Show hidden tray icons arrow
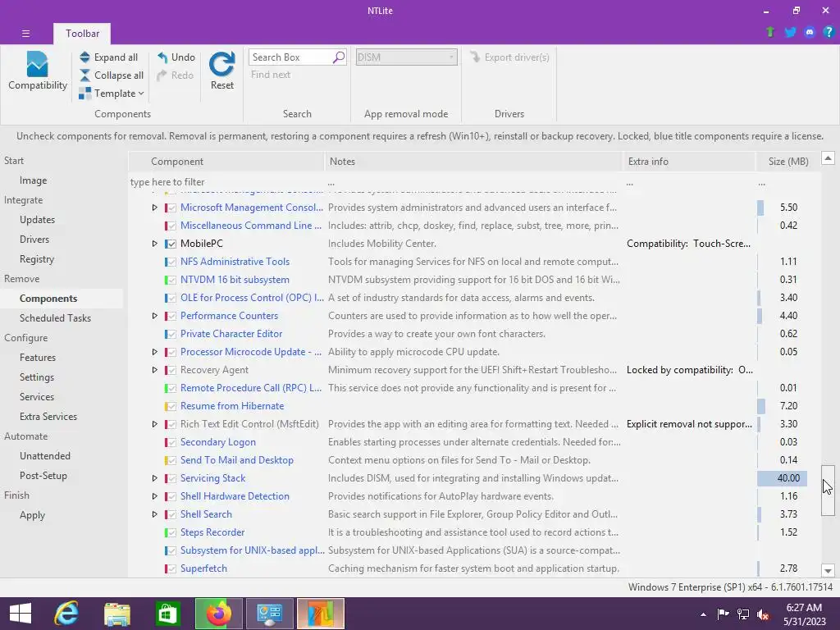 (x=703, y=614)
